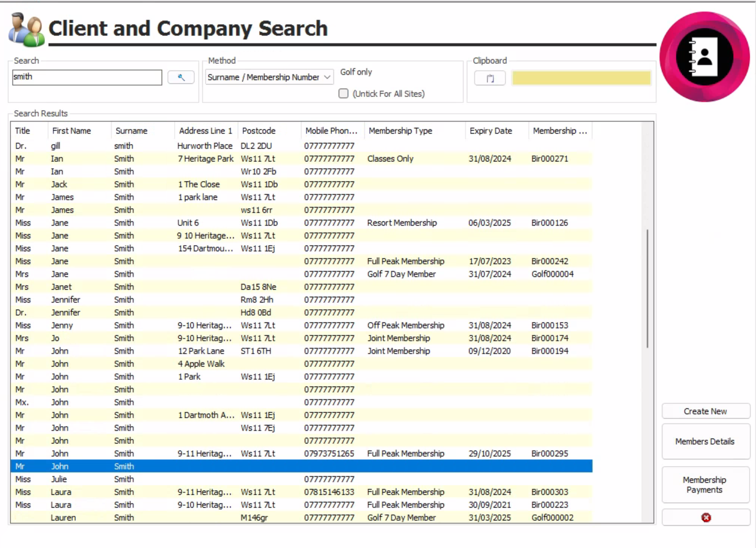Sort by the Title column header

coord(29,131)
